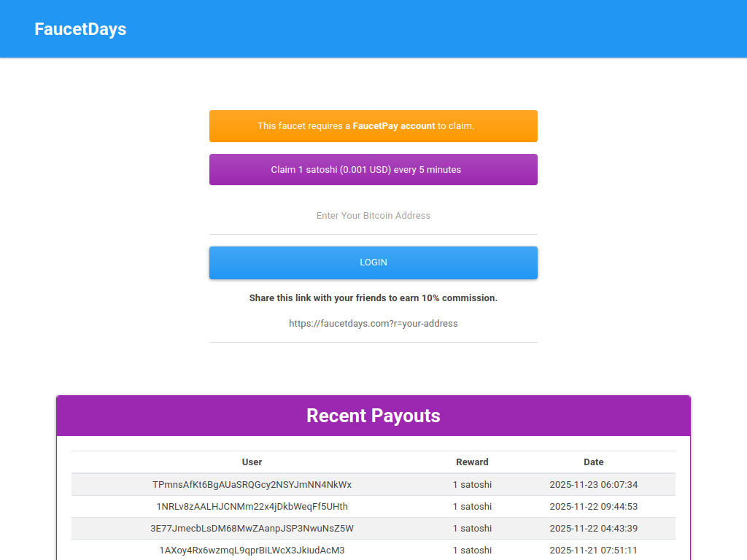
Task: Click the purple claim every 5 minutes banner
Action: pos(373,169)
